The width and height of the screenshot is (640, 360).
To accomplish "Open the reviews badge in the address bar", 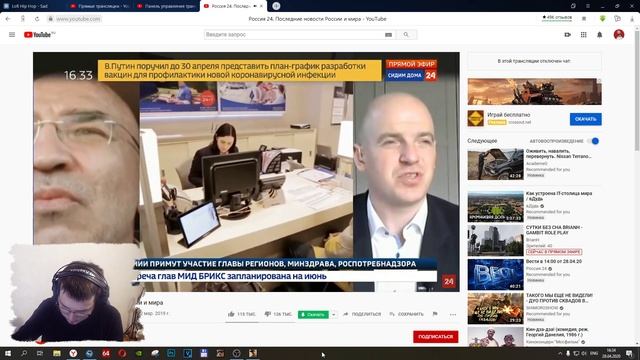I will (x=557, y=18).
